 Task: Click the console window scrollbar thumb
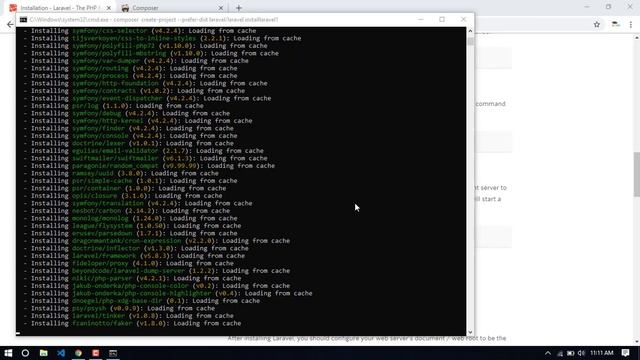point(471,42)
